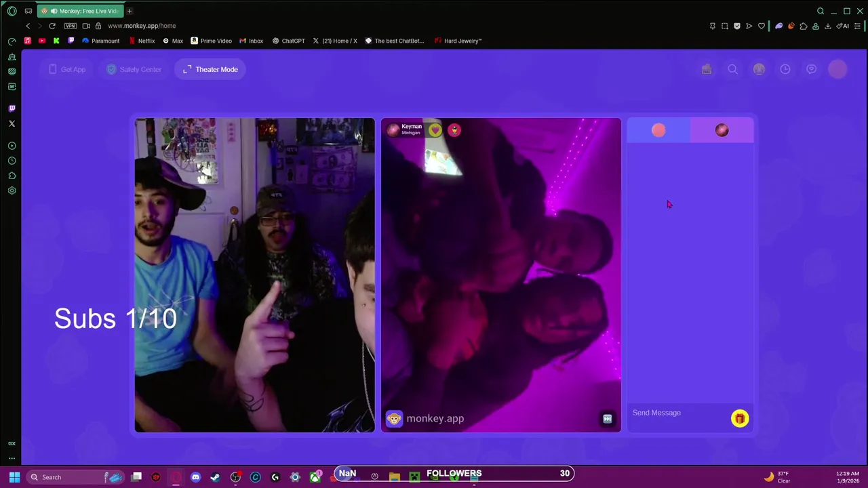Open Discord from the taskbar
The height and width of the screenshot is (488, 868).
coord(195,477)
